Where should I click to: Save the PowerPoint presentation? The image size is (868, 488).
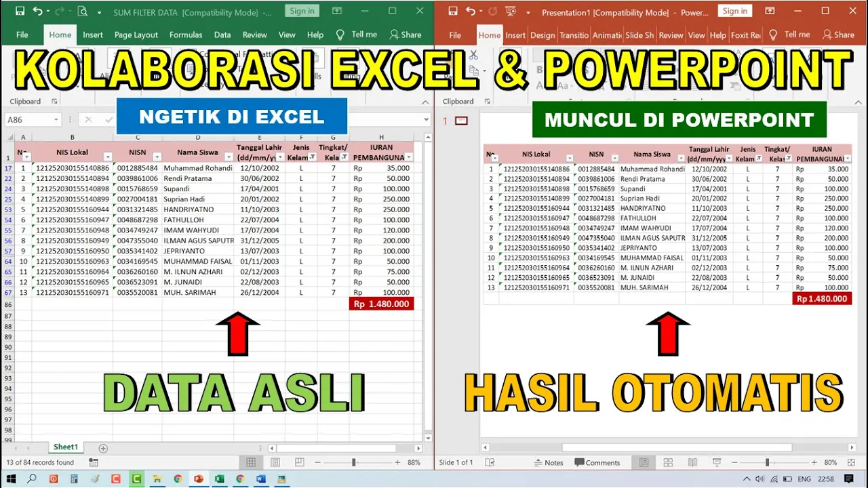[453, 12]
